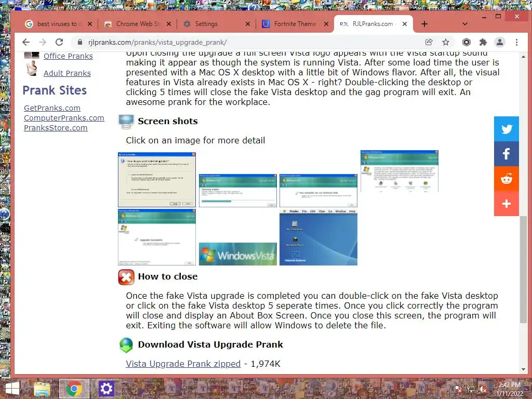
Task: Close the Chrome Web Store tab
Action: 169,24
